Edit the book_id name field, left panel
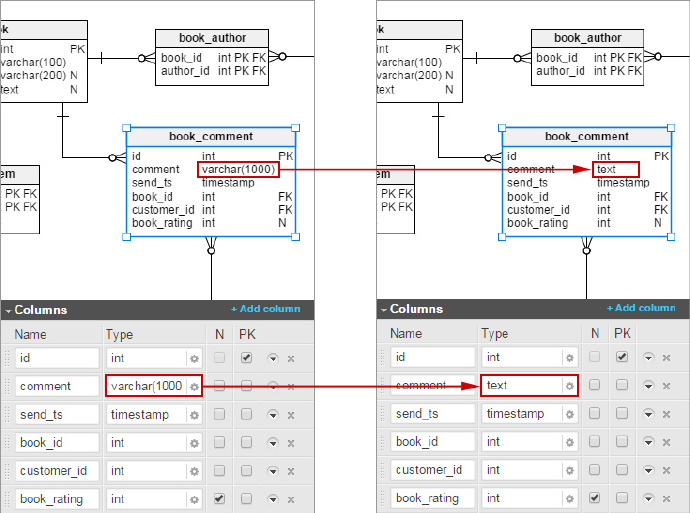690x513 pixels. click(x=57, y=443)
